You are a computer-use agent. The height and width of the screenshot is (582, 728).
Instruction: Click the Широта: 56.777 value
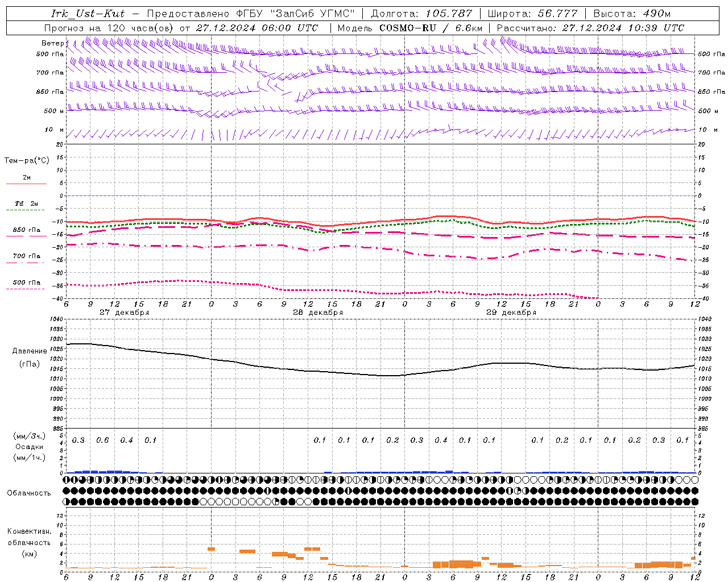[x=533, y=14]
